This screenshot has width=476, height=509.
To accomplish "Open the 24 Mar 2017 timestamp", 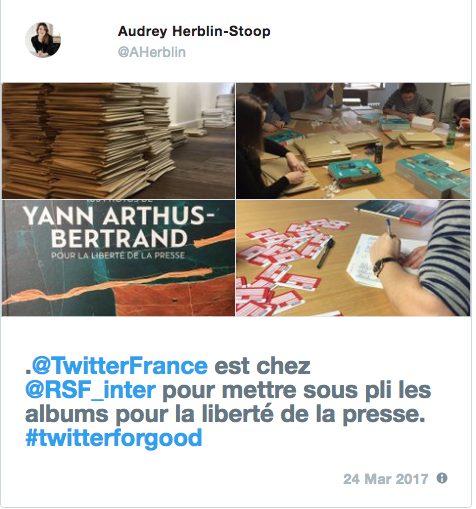I will pyautogui.click(x=386, y=479).
